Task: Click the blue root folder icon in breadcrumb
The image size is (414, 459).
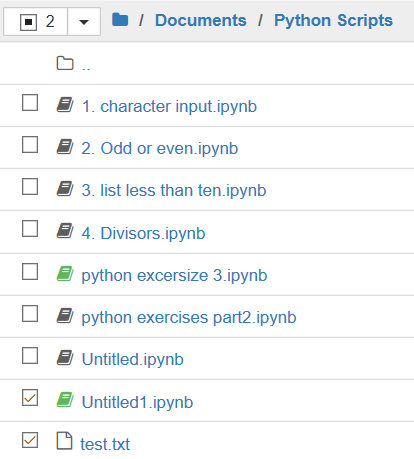Action: click(x=120, y=20)
